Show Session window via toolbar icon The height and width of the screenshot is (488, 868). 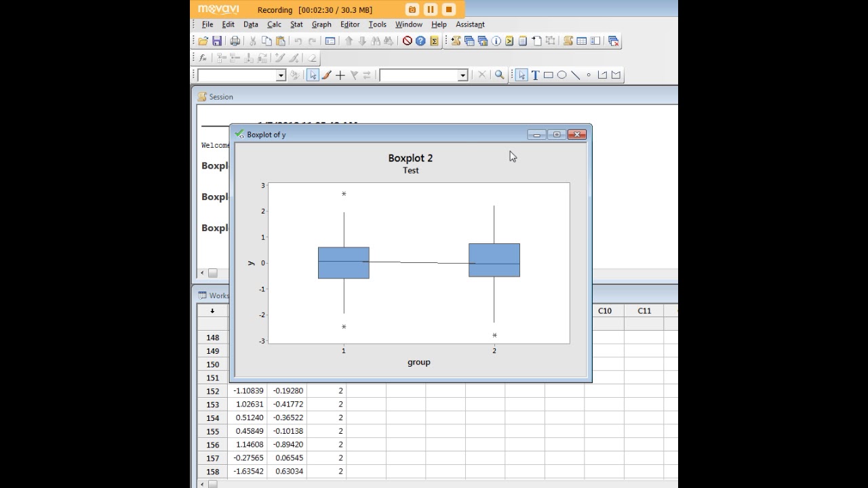568,41
